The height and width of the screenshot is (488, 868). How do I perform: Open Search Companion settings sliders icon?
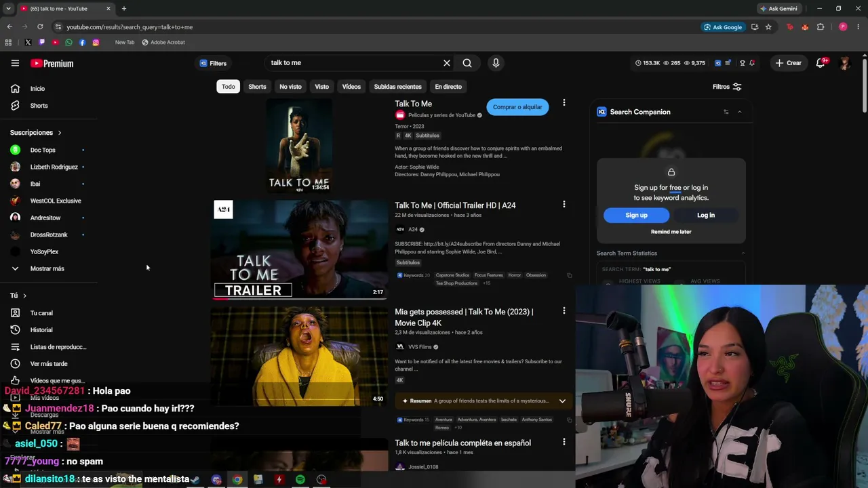(x=726, y=112)
